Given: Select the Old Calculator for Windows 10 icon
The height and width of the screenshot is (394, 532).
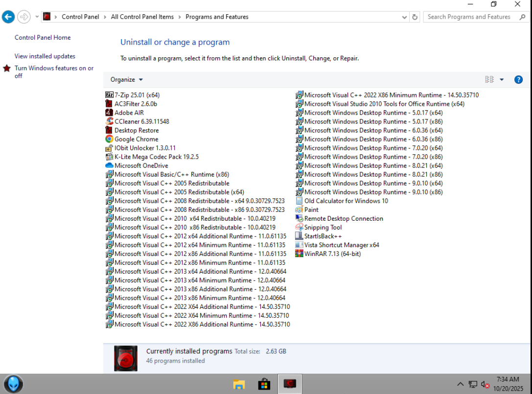Looking at the screenshot, I should 299,201.
